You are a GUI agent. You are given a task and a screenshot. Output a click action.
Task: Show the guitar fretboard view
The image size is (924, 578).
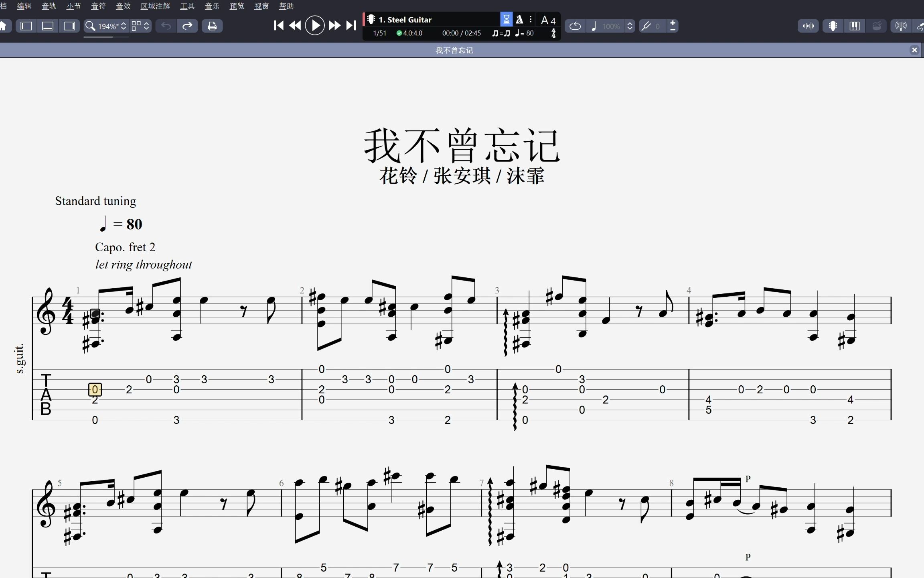(x=833, y=26)
